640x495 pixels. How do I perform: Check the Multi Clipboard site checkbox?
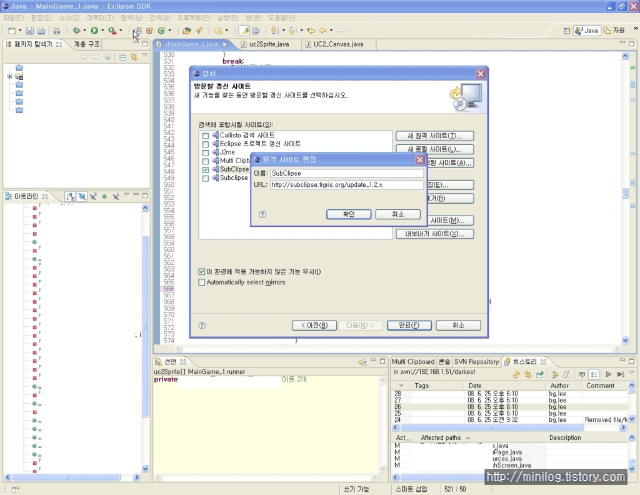click(205, 162)
